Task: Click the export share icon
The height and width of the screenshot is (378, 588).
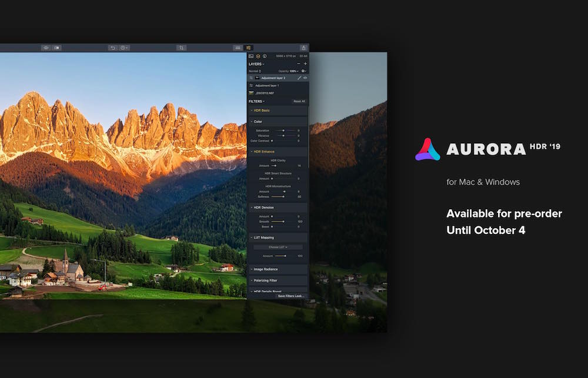Action: (x=303, y=48)
